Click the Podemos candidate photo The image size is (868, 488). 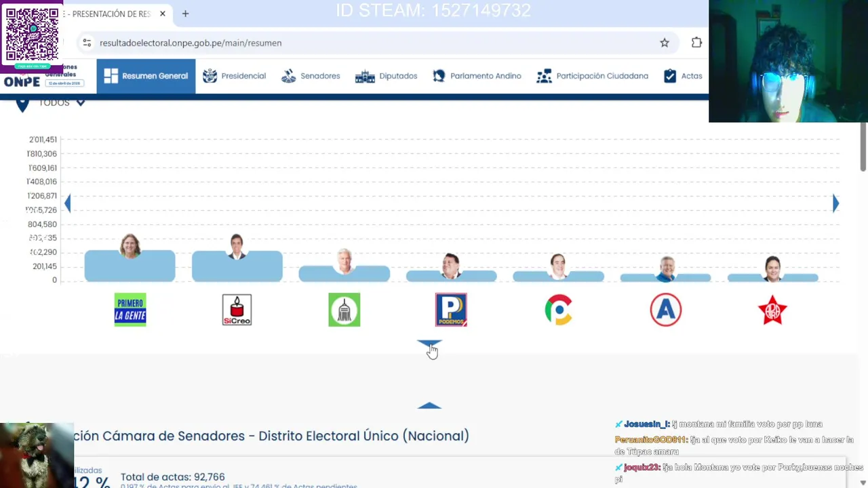coord(451,266)
